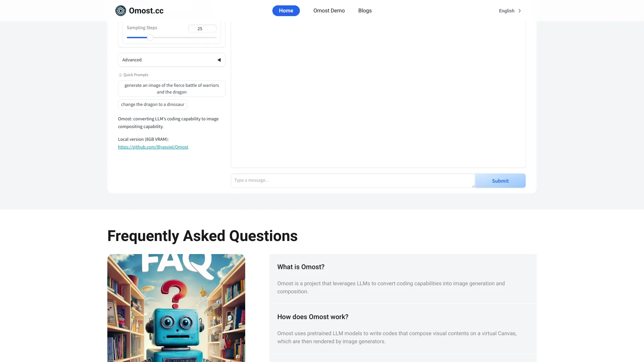
Task: Select the Home navigation tab
Action: pyautogui.click(x=286, y=10)
